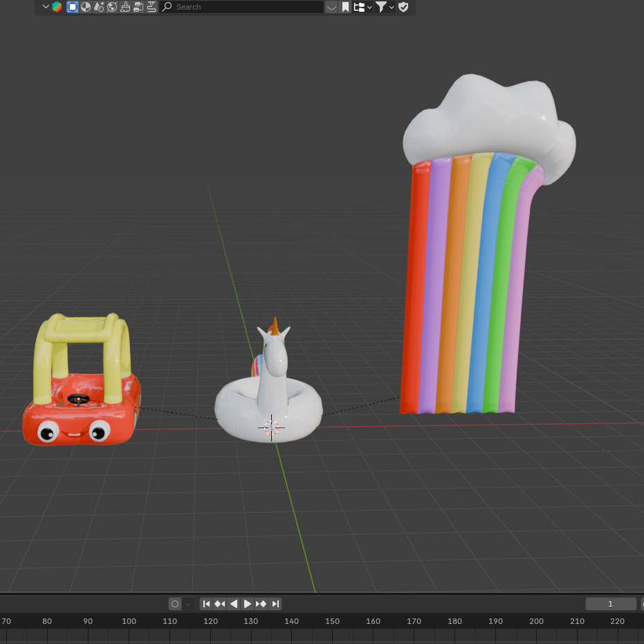Toggle the curved-line button beside search
This screenshot has height=644, width=644.
pyautogui.click(x=331, y=7)
